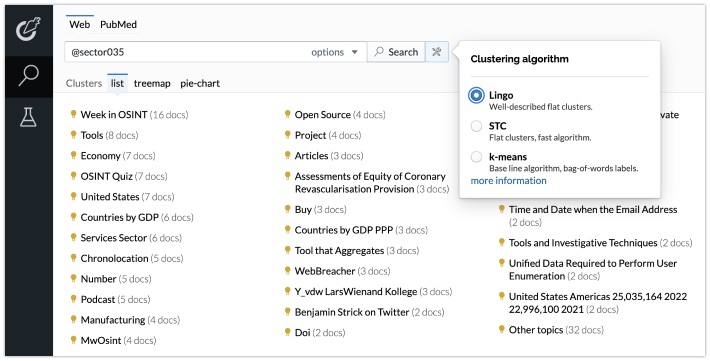Click the lightbulb icon beside Manufacturing
The image size is (710, 361).
73,319
